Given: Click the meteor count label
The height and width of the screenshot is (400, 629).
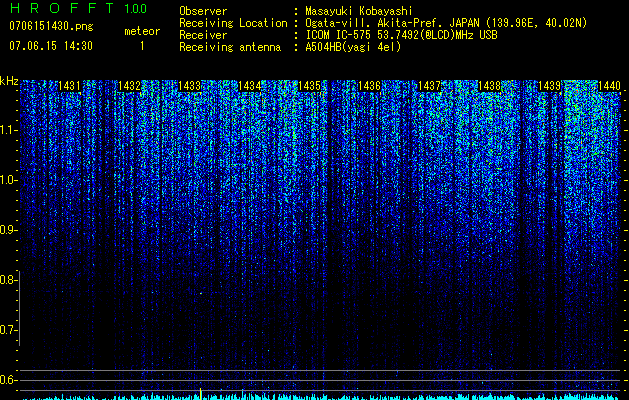Looking at the screenshot, I should coord(142,31).
